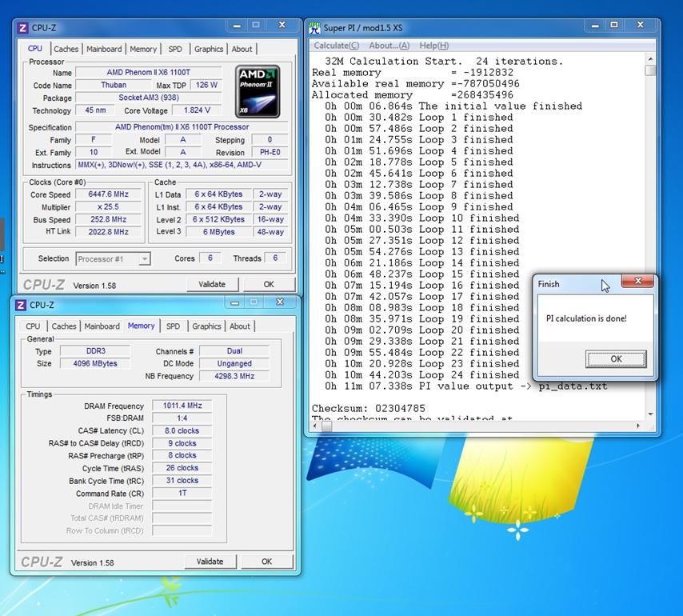Viewport: 683px width, 616px height.
Task: Click the Core Voltage value 1.824 V
Action: (197, 110)
